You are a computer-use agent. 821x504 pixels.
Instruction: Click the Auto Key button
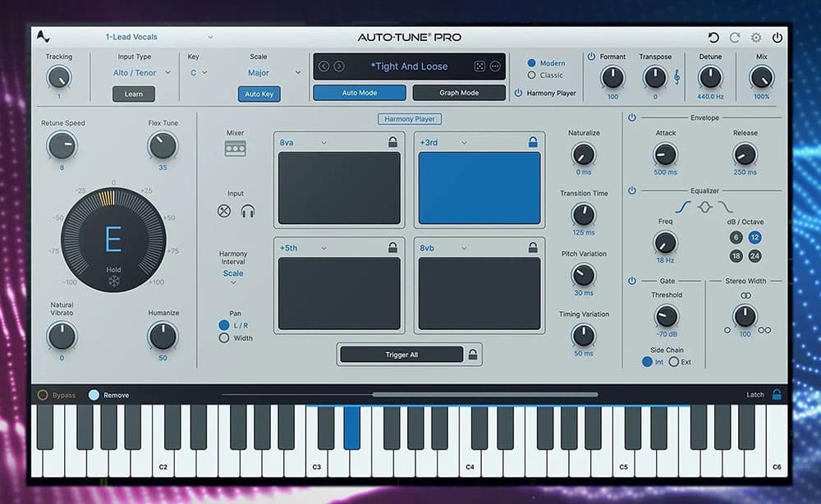(259, 94)
